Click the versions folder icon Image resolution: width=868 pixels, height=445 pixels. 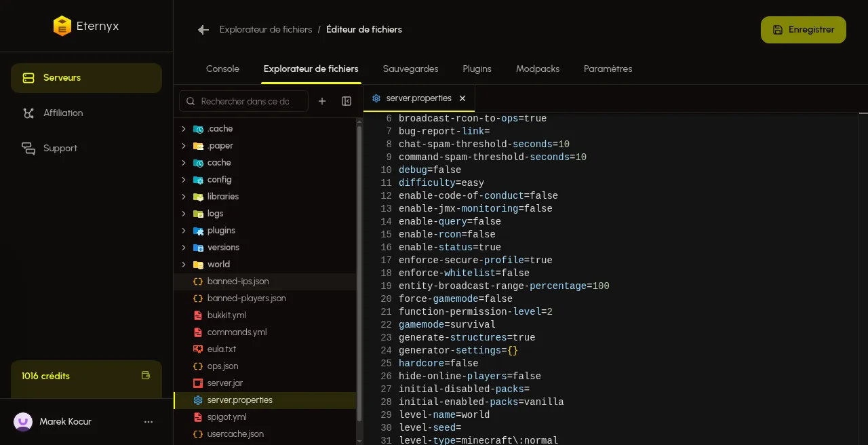pyautogui.click(x=198, y=248)
